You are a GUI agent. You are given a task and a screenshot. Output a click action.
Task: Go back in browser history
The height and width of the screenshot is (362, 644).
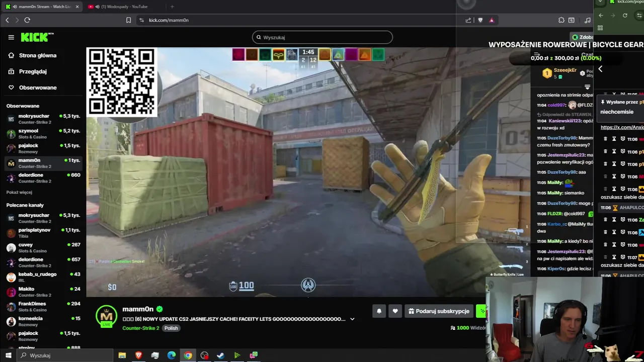(7, 20)
